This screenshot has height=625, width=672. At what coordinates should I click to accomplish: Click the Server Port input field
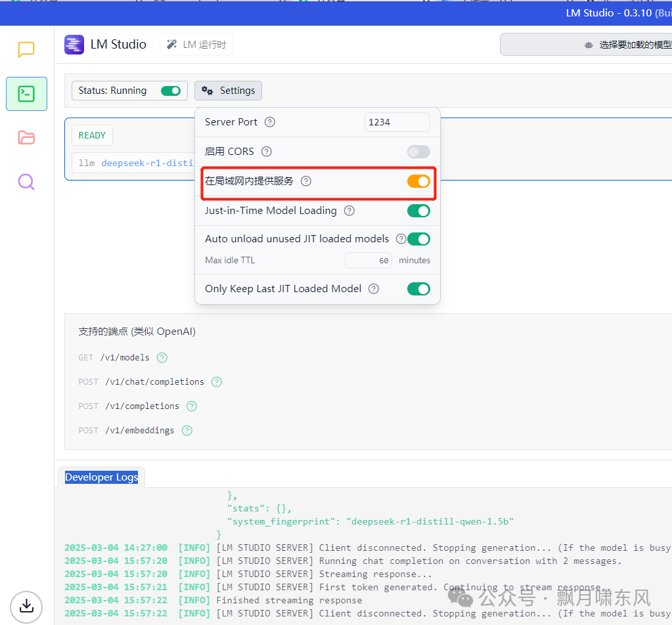397,122
